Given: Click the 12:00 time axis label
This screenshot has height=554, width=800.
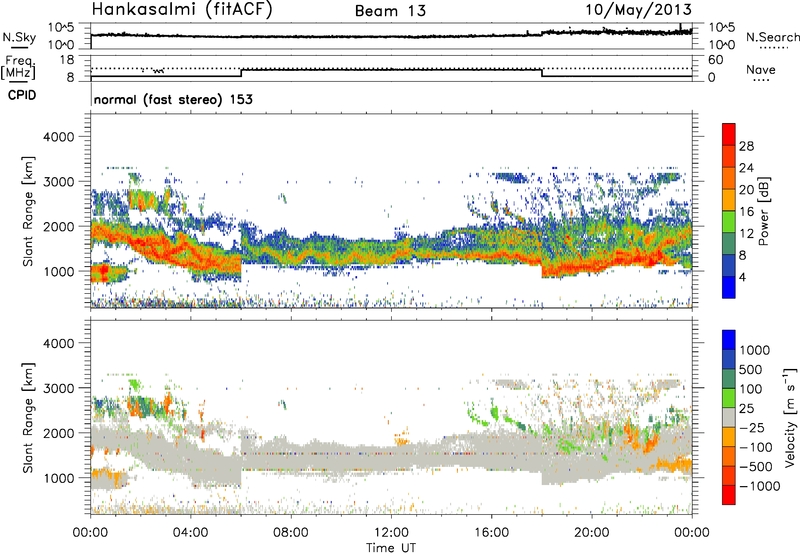Looking at the screenshot, I should [x=391, y=533].
